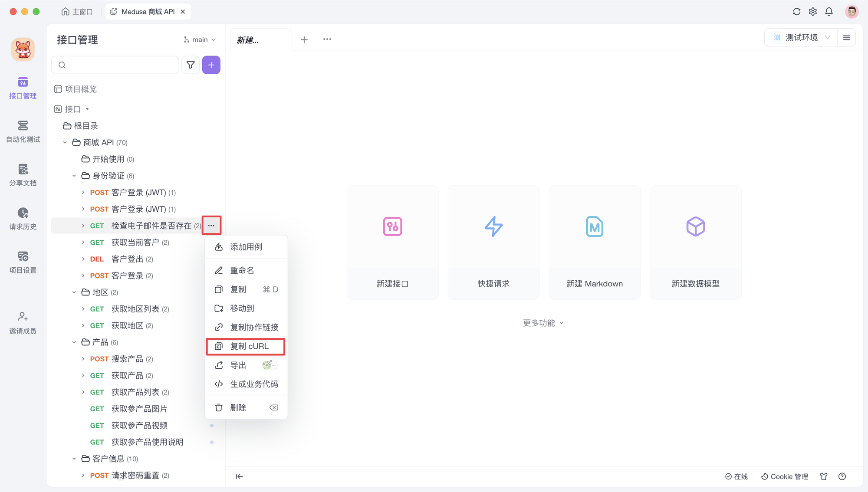Collapse the 地区 folder
The height and width of the screenshot is (492, 868).
tap(74, 292)
